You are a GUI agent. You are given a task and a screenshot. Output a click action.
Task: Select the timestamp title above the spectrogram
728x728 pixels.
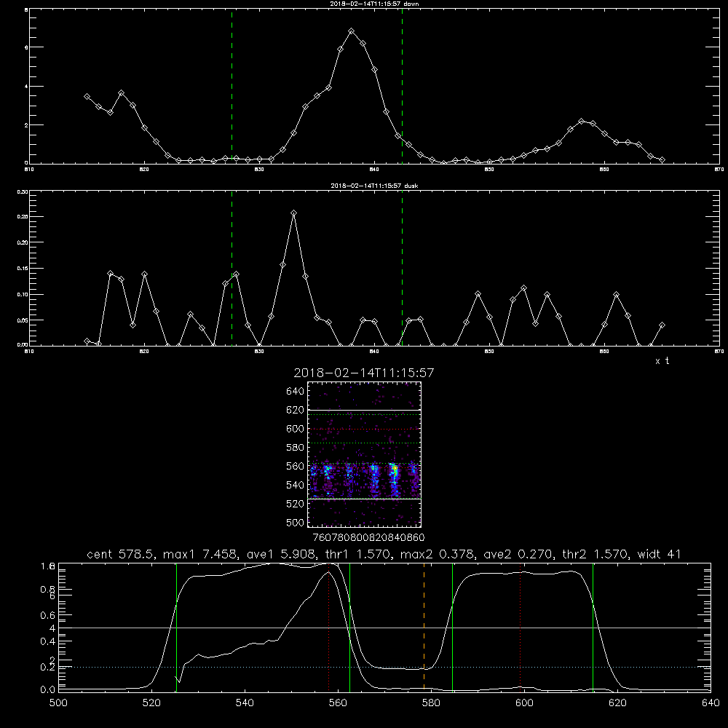tap(363, 373)
